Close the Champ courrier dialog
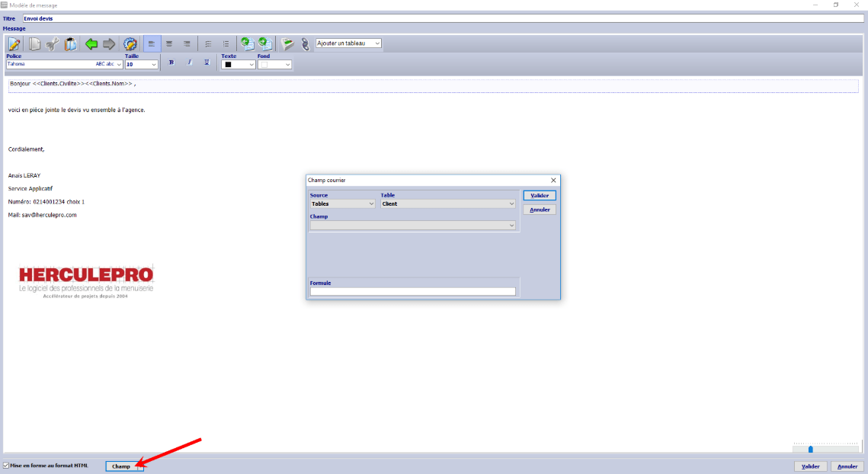This screenshot has height=474, width=868. point(553,180)
